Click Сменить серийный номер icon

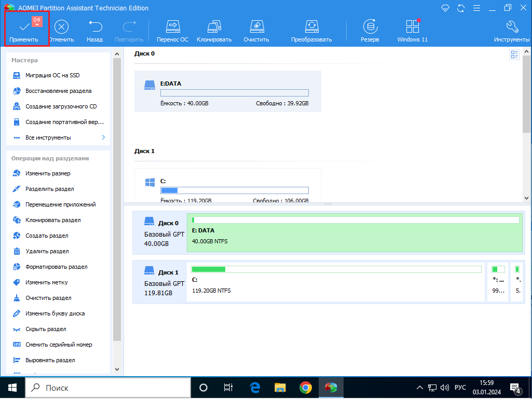click(x=17, y=345)
